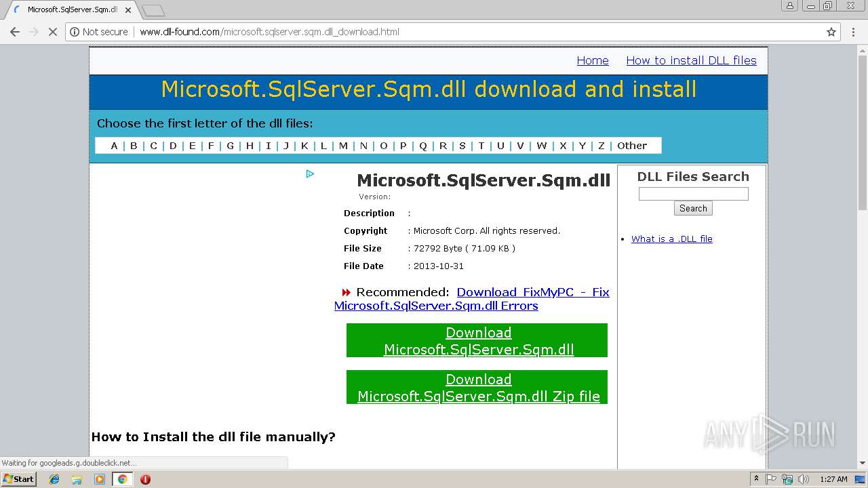Choose letter U in dll index
The image size is (868, 488).
pyautogui.click(x=500, y=146)
